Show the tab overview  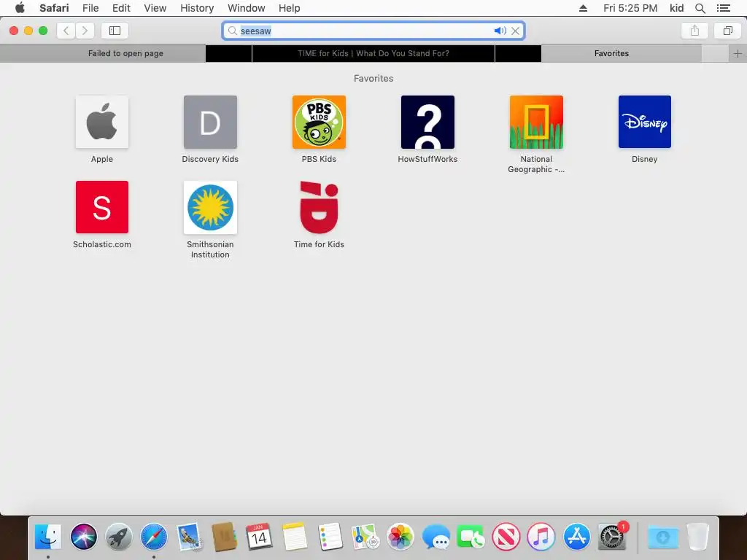click(x=727, y=31)
